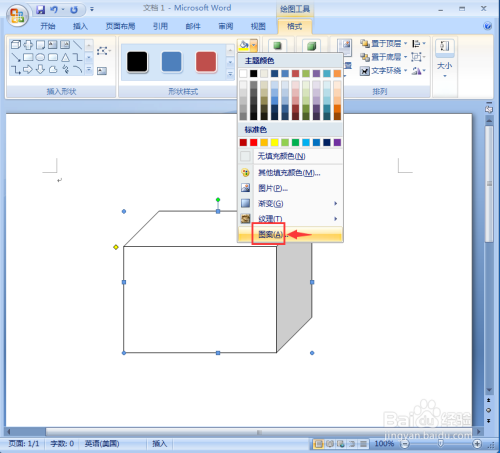Pick the rectangle shape tool

(28, 57)
